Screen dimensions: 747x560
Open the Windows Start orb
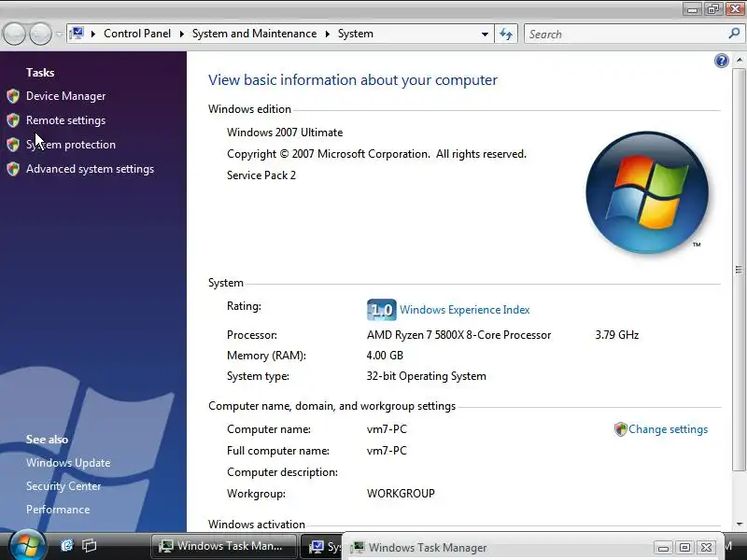click(27, 545)
